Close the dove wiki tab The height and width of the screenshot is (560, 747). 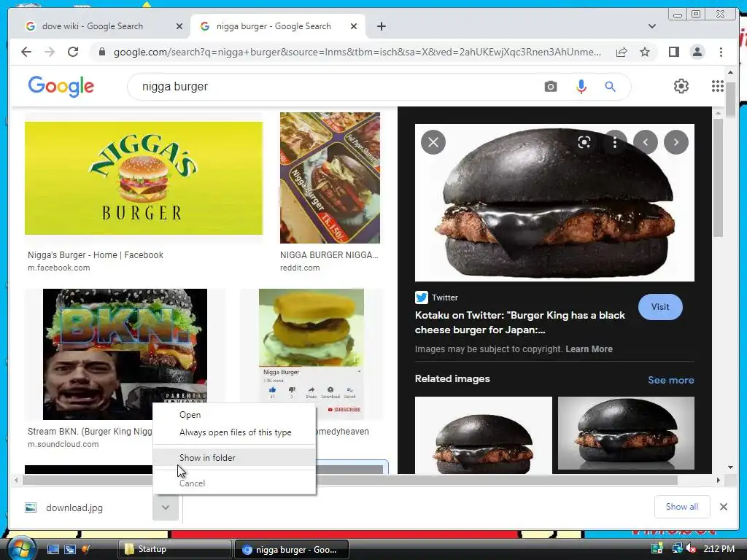coord(179,26)
